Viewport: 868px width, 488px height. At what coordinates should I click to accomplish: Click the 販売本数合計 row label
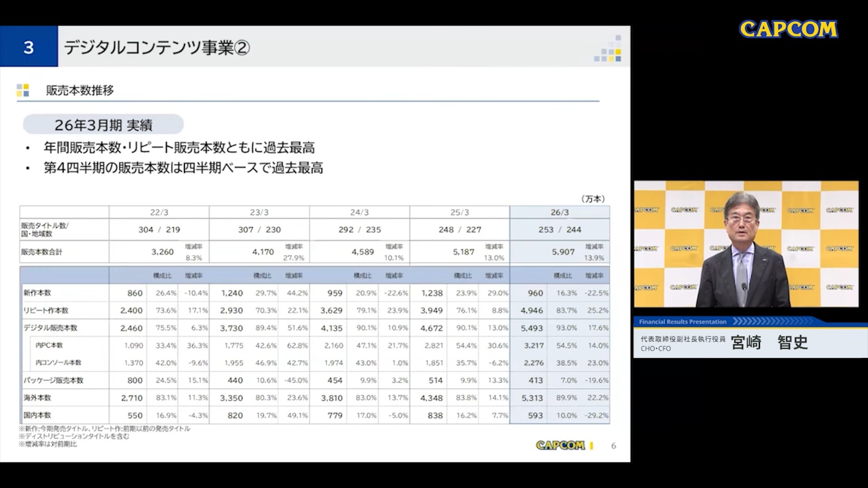click(x=42, y=252)
